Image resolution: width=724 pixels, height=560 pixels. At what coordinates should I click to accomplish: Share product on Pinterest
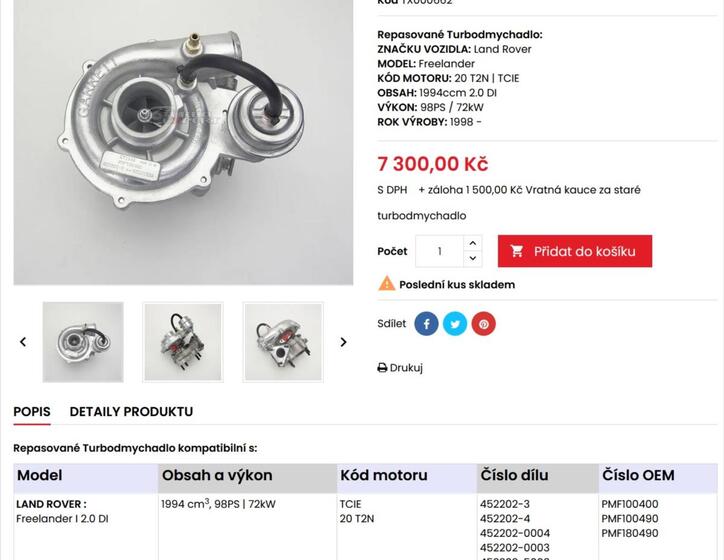483,324
